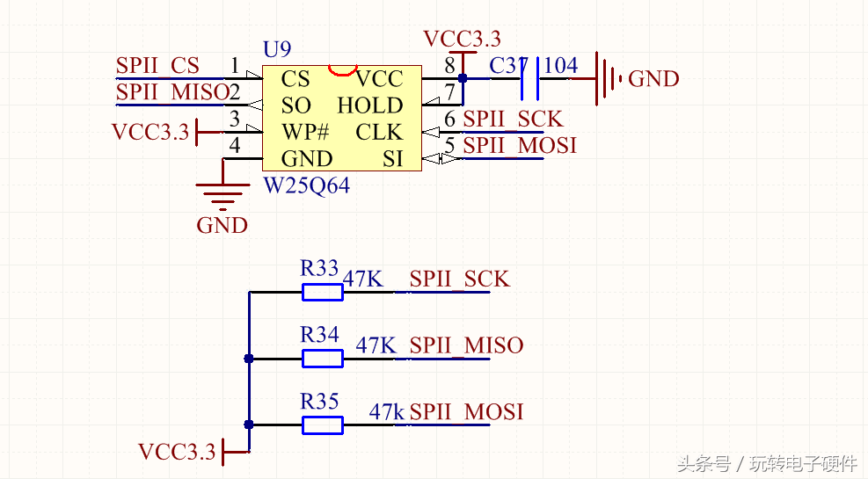Select the junction dot on the R35 wire
868x479 pixels.
(249, 425)
